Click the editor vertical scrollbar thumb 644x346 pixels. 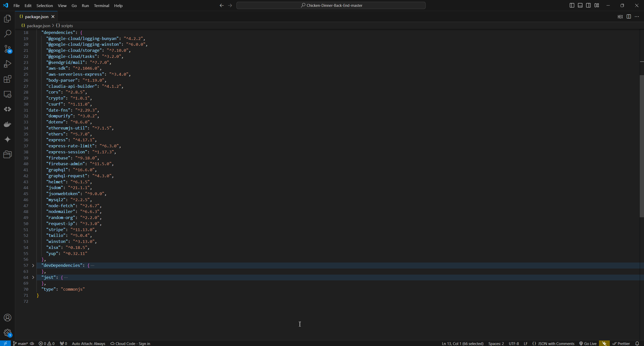pyautogui.click(x=641, y=146)
